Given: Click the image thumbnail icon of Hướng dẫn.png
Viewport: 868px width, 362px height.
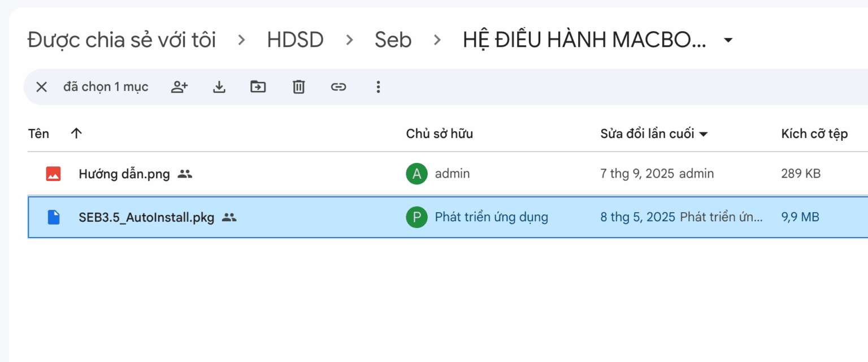Looking at the screenshot, I should (53, 174).
